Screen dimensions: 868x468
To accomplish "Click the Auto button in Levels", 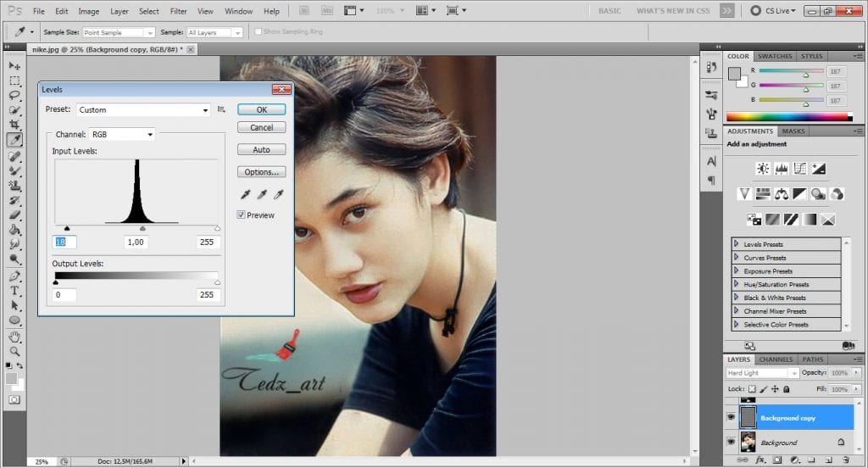I will (x=261, y=149).
